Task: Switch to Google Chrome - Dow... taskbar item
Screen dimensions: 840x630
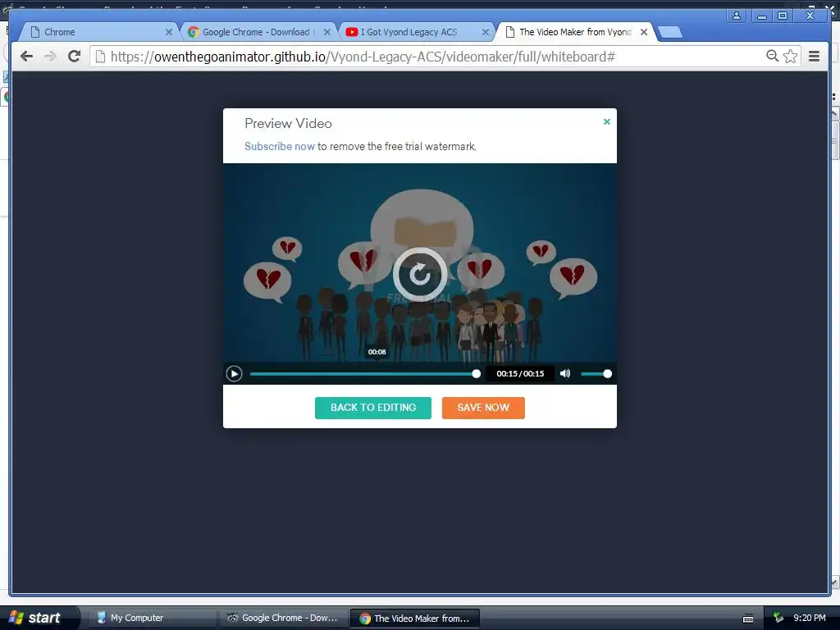Action: point(282,618)
